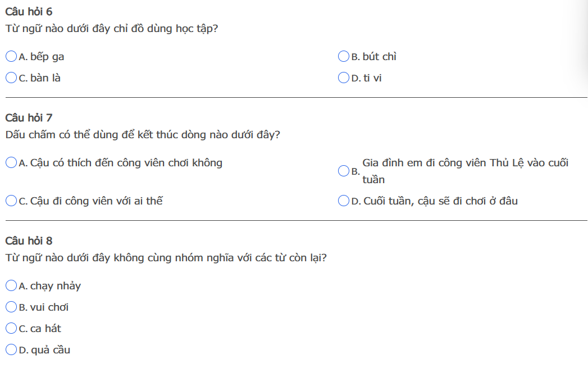Mark answer C. ca hát
This screenshot has height=368, width=588.
tap(11, 329)
